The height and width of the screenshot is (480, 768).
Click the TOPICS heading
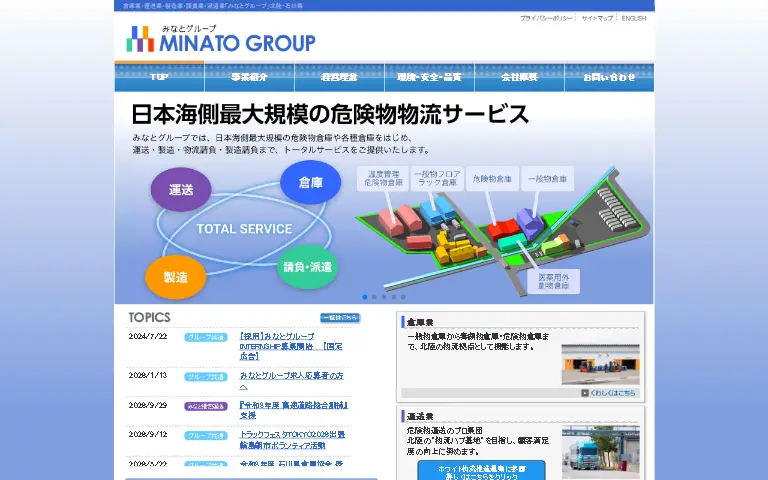pyautogui.click(x=149, y=317)
